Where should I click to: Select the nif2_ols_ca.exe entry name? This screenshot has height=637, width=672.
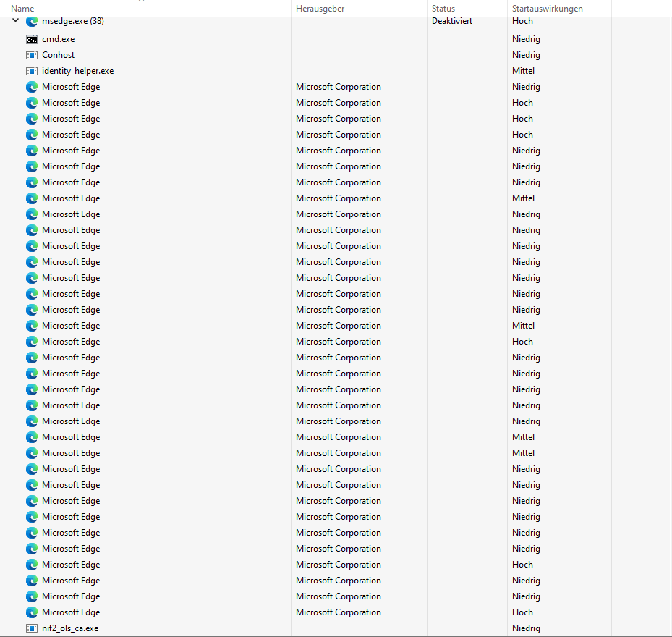tap(70, 628)
